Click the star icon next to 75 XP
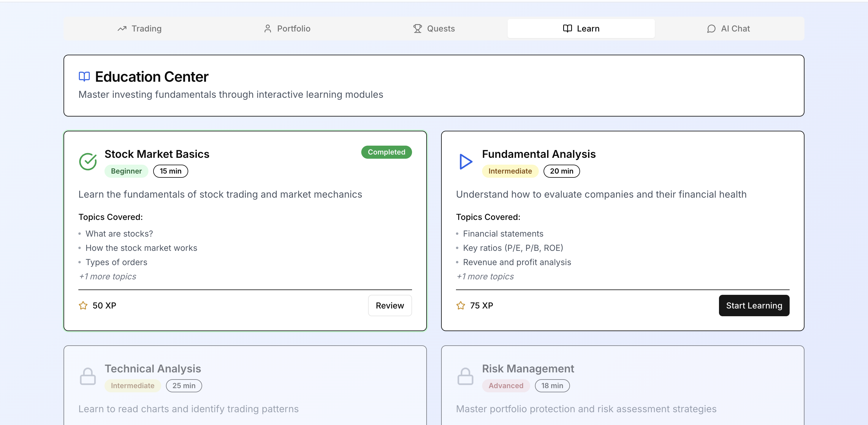 [x=461, y=306]
